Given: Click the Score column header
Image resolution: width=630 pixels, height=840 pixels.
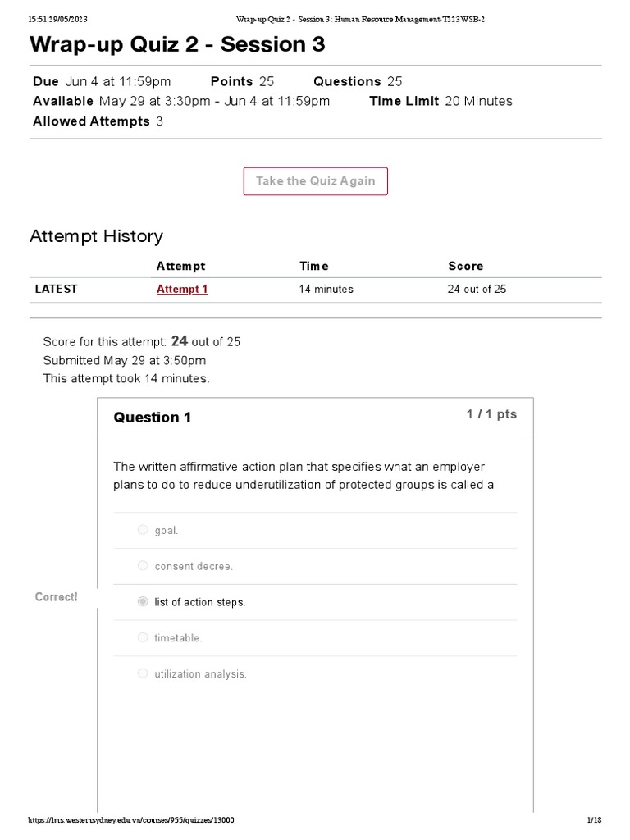Looking at the screenshot, I should click(465, 266).
